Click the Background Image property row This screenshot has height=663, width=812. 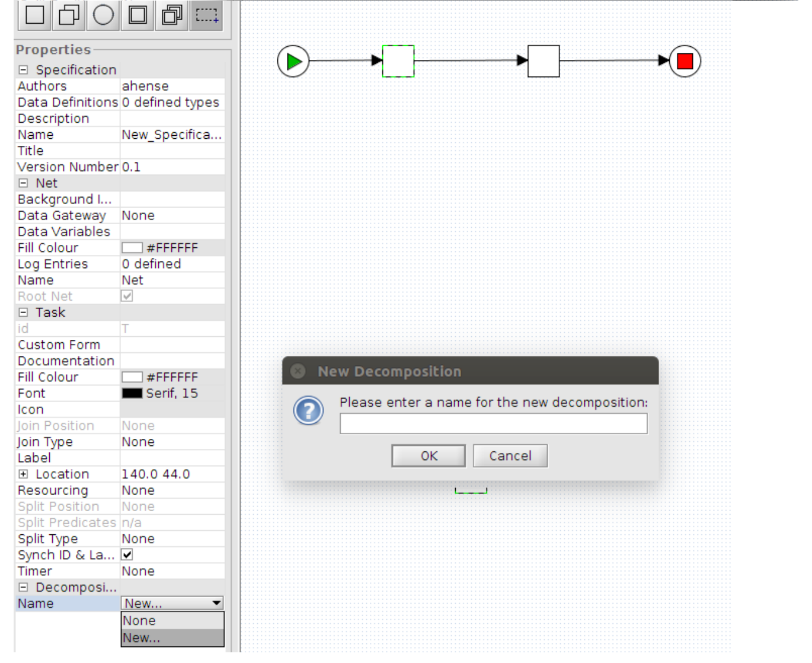(x=120, y=199)
